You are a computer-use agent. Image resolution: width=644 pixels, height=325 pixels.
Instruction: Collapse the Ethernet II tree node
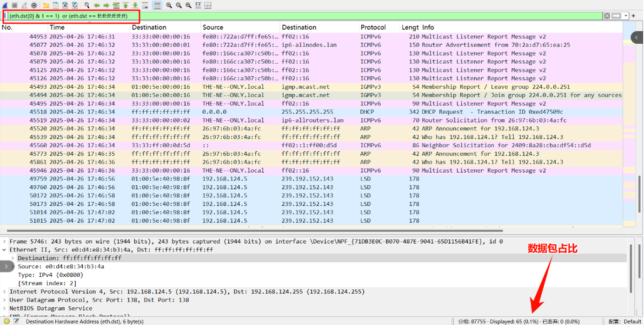(x=5, y=250)
